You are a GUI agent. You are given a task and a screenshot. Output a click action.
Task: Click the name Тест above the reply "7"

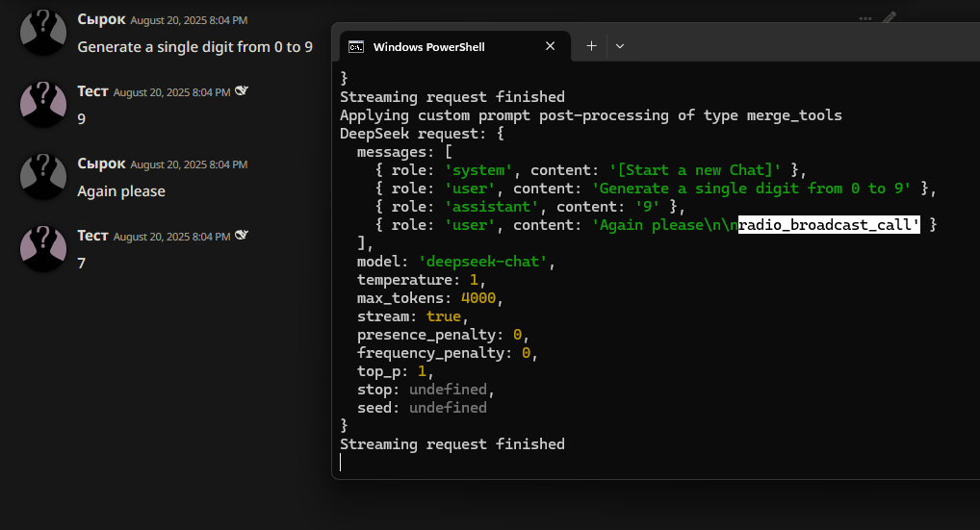92,236
